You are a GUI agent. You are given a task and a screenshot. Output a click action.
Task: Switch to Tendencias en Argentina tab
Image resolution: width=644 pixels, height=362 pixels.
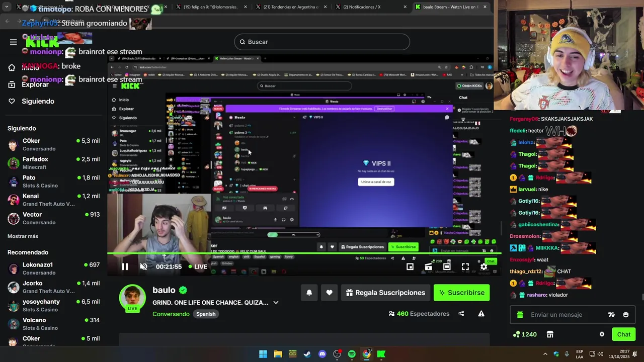291,7
